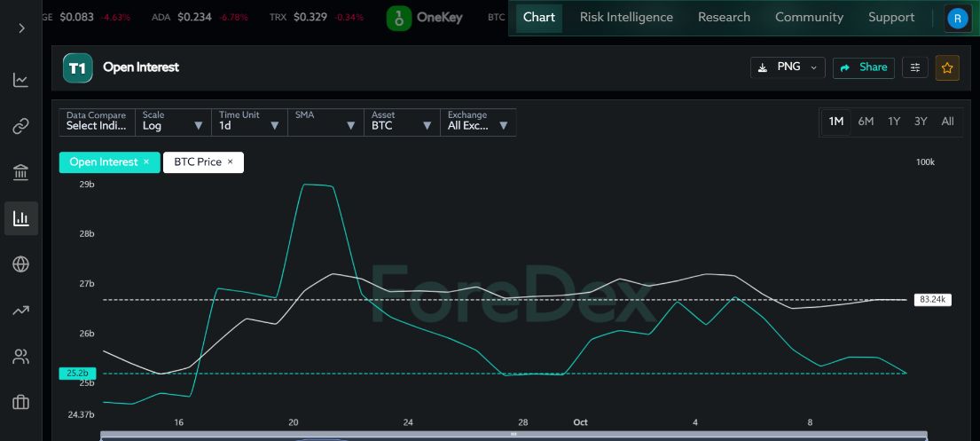The height and width of the screenshot is (441, 980).
Task: Open the line chart sidebar icon
Action: [20, 80]
